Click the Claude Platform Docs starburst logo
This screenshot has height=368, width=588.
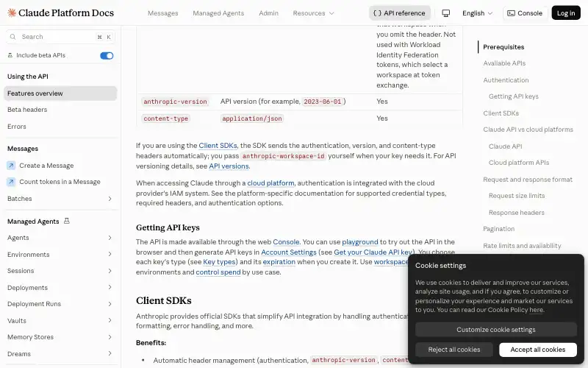click(x=12, y=13)
